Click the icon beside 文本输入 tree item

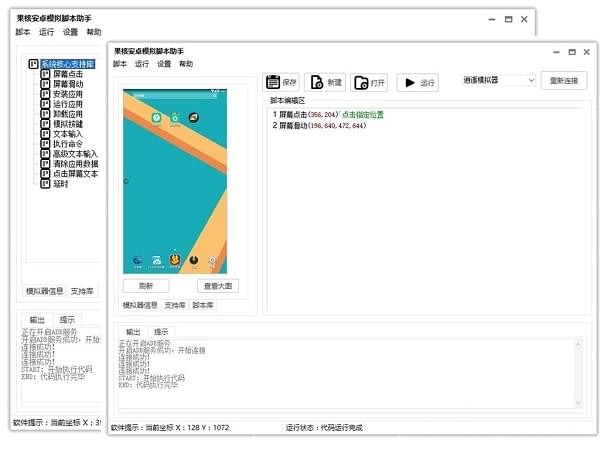click(45, 134)
